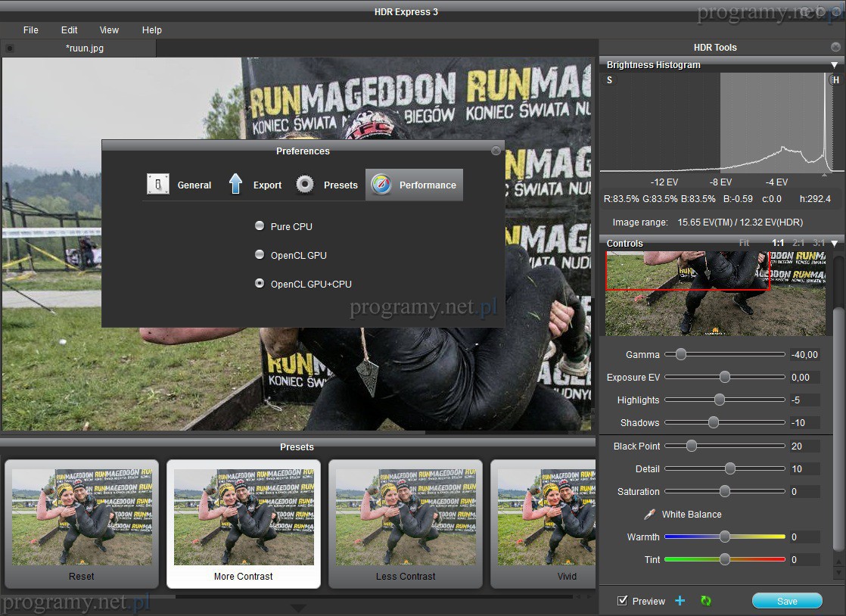846x616 pixels.
Task: Collapse the Brightness Histogram panel
Action: pyautogui.click(x=834, y=65)
